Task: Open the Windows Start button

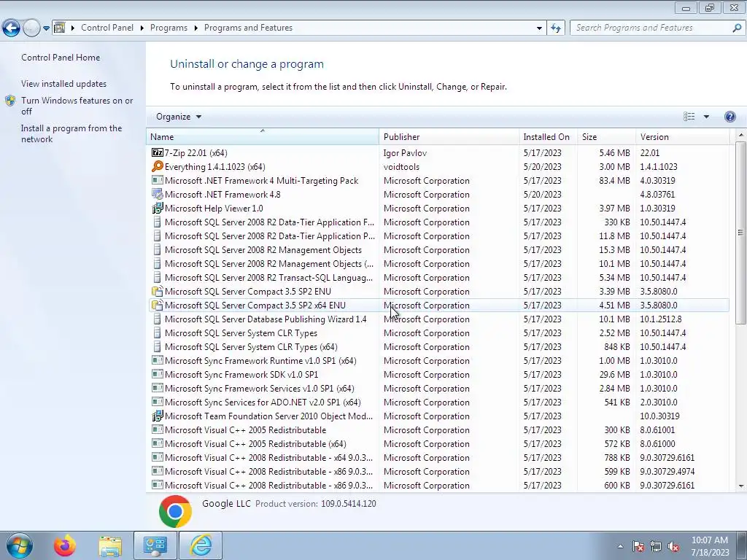Action: [20, 545]
